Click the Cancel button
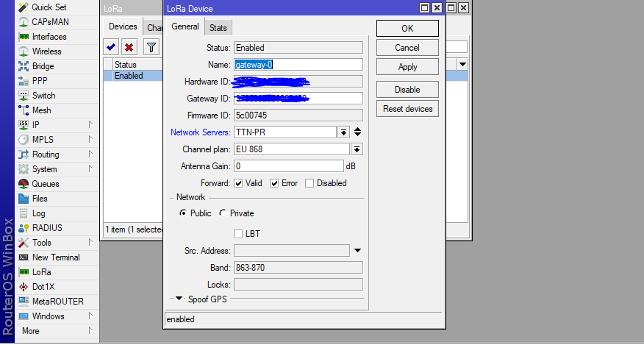This screenshot has height=345, width=644. (x=407, y=48)
